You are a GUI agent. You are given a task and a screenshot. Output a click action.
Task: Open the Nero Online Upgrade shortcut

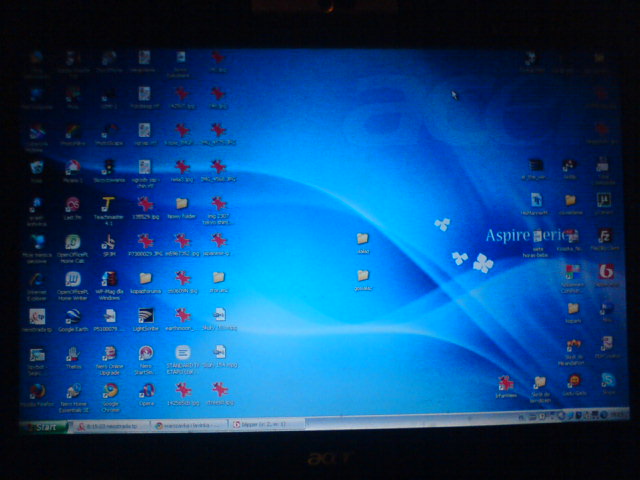pos(109,353)
